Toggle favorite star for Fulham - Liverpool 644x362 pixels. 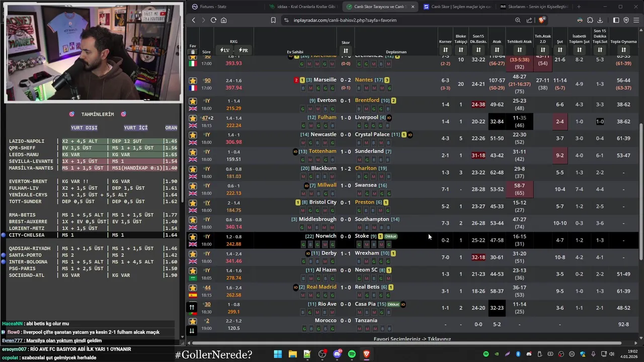193,118
